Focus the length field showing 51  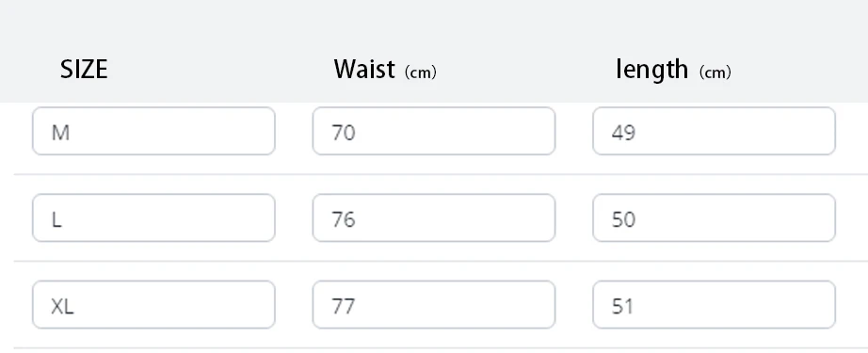coord(714,305)
